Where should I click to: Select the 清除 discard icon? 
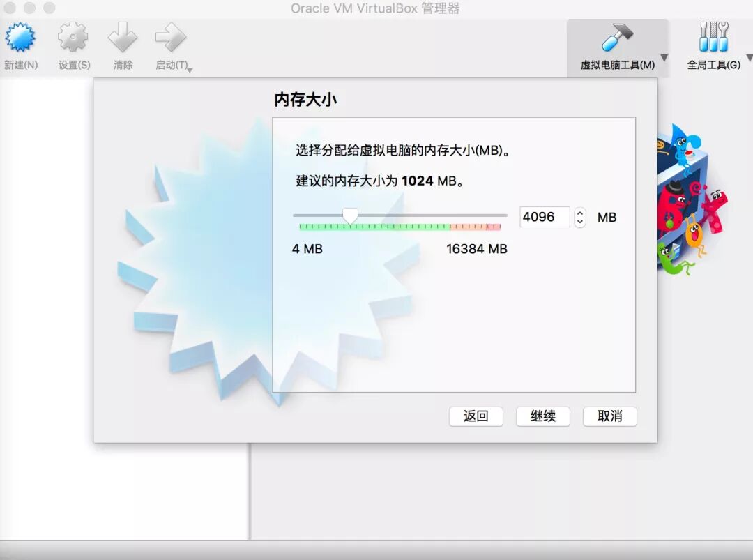(122, 38)
